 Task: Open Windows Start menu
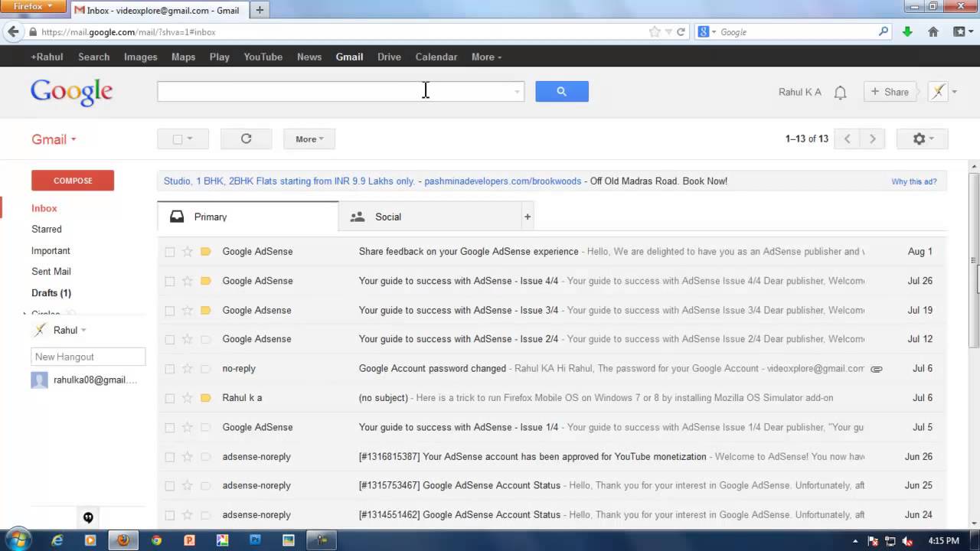point(17,540)
